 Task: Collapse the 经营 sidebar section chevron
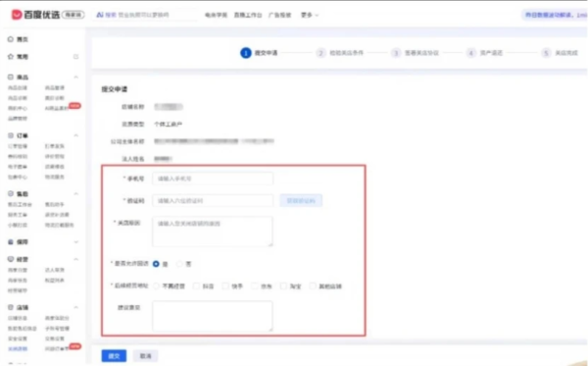(76, 259)
